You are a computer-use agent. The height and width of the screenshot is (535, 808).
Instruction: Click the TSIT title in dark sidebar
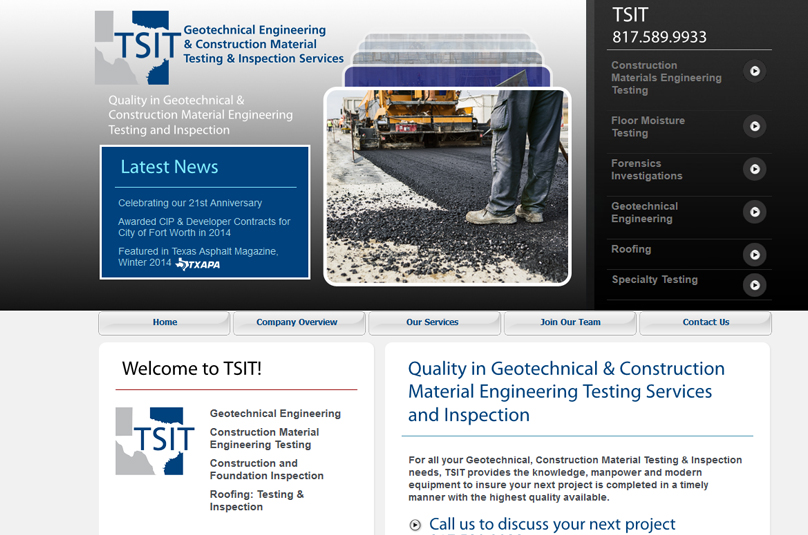point(630,14)
